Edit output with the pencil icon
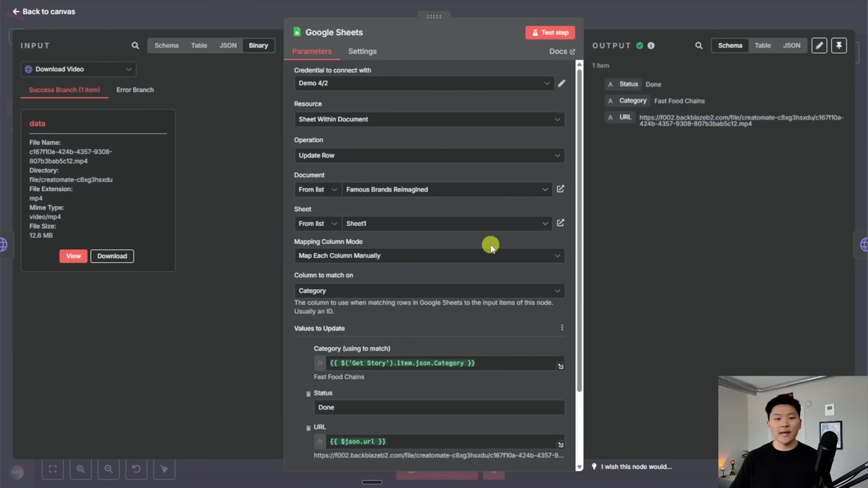The image size is (868, 488). coord(819,46)
